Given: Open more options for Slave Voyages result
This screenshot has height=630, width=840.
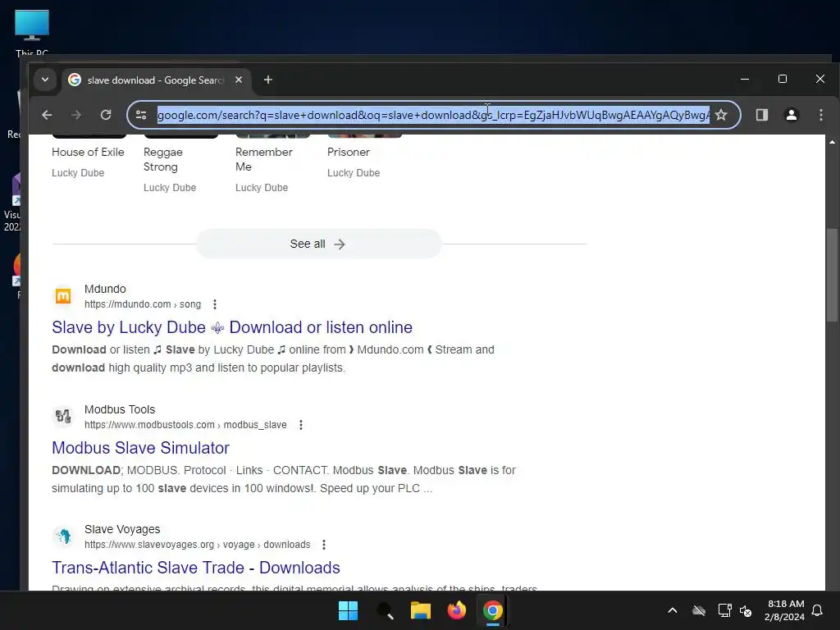Looking at the screenshot, I should click(x=324, y=545).
